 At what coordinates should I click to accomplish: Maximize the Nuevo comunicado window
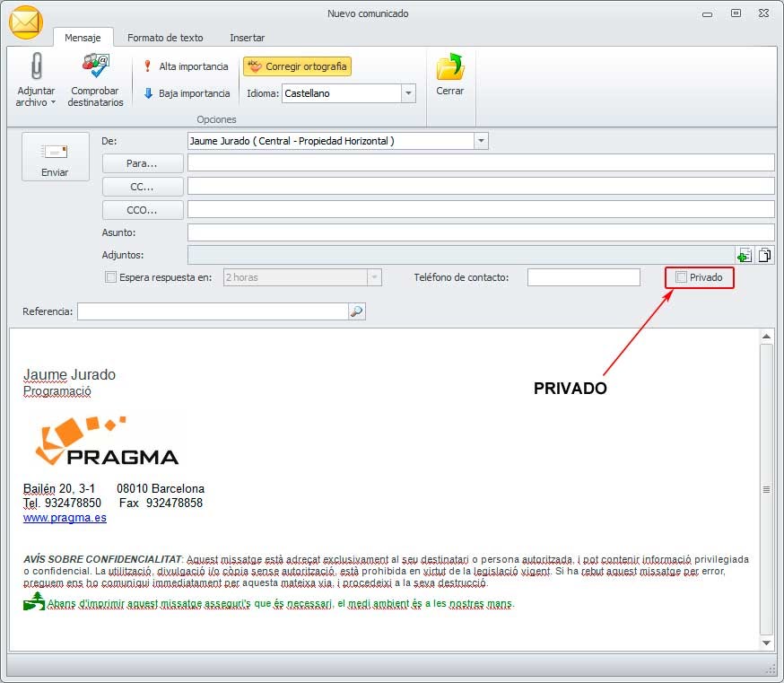pos(736,13)
